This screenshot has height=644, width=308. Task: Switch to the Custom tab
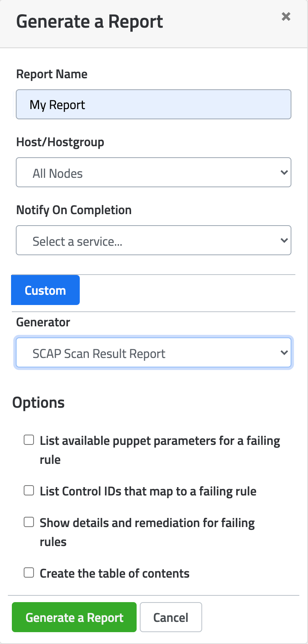pyautogui.click(x=45, y=290)
